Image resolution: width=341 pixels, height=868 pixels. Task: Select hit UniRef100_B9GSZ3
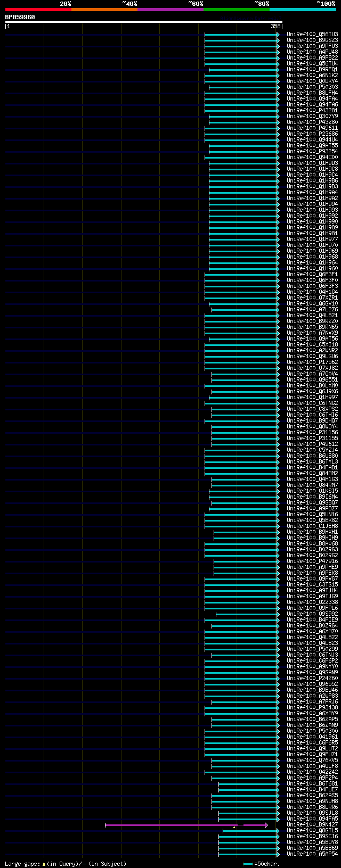(x=312, y=40)
